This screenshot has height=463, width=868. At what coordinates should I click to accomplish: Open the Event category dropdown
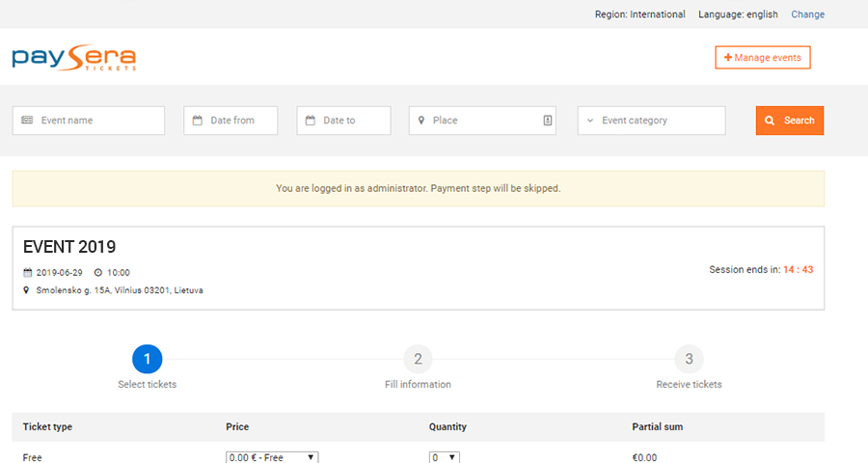coord(651,121)
